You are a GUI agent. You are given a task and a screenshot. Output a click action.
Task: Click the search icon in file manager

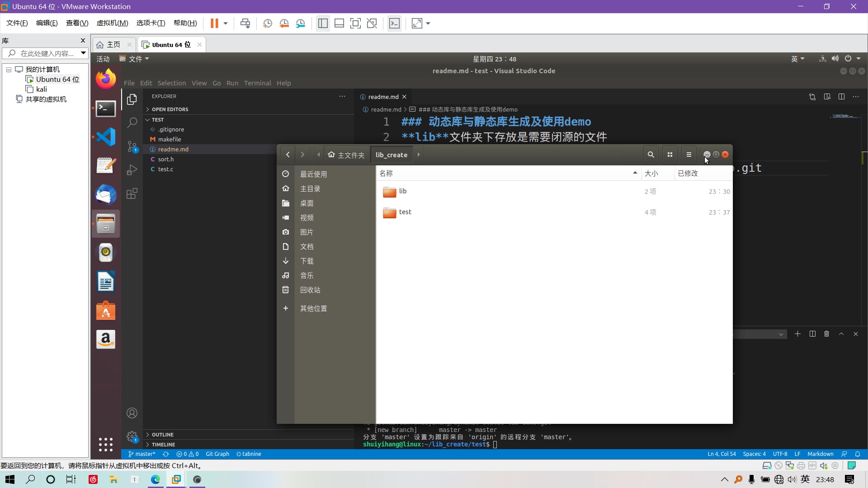click(x=651, y=155)
